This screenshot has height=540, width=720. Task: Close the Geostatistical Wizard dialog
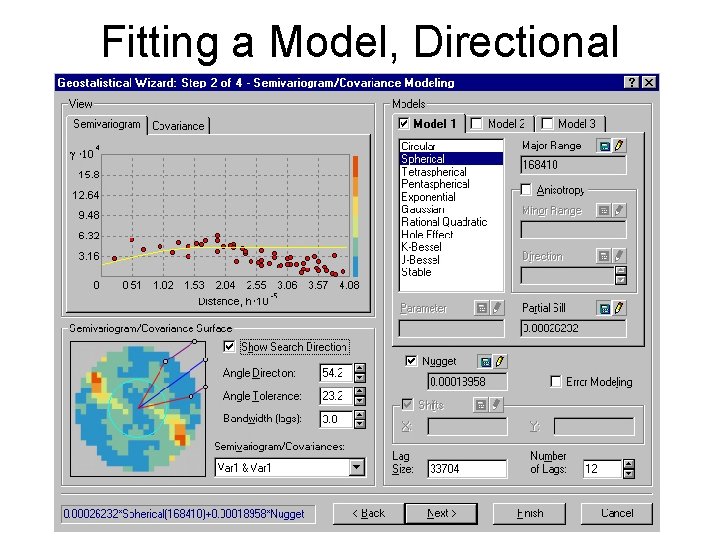tap(648, 82)
